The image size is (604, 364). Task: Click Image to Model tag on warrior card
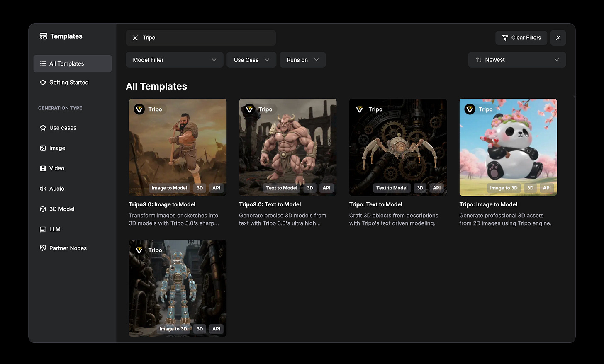pos(169,188)
